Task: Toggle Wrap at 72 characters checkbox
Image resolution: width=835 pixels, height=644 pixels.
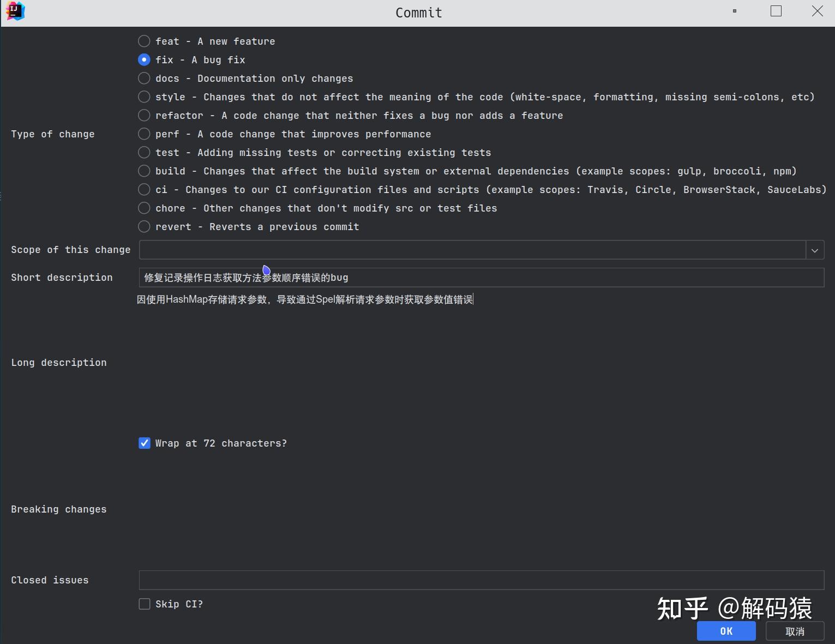Action: coord(145,443)
